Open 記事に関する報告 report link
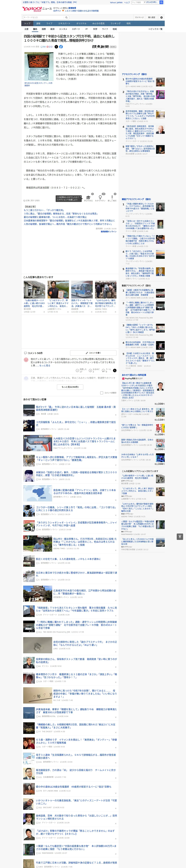 pos(32,201)
